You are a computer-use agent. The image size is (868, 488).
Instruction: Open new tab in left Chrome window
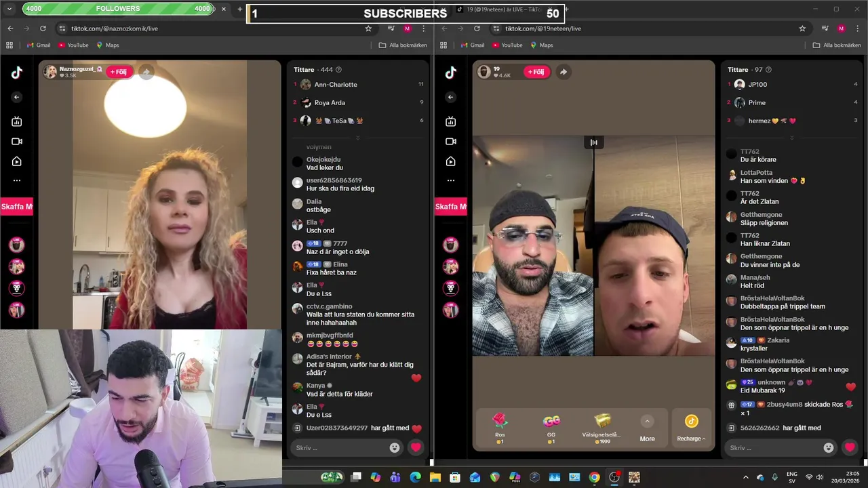pyautogui.click(x=239, y=9)
